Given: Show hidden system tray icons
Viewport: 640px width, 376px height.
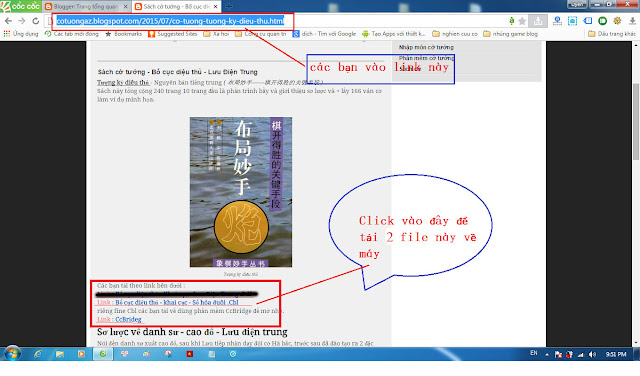Looking at the screenshot, I should click(547, 355).
